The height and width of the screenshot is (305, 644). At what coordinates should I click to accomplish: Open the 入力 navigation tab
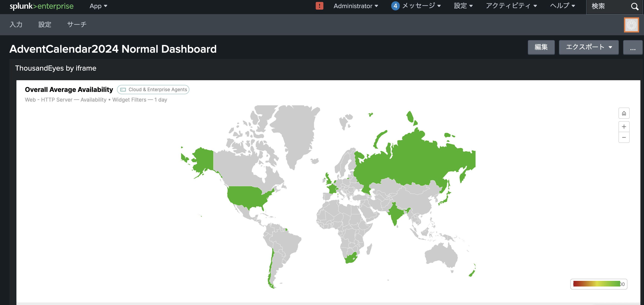[16, 25]
